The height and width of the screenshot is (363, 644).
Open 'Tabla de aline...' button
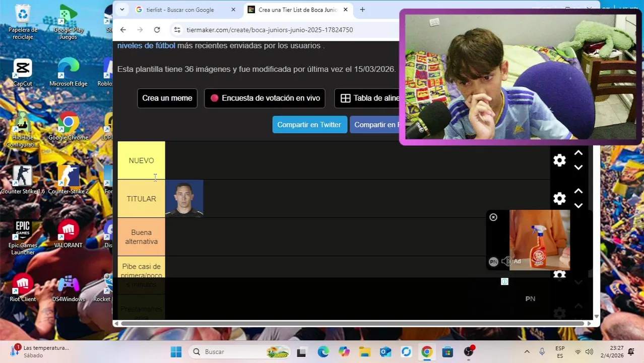367,98
